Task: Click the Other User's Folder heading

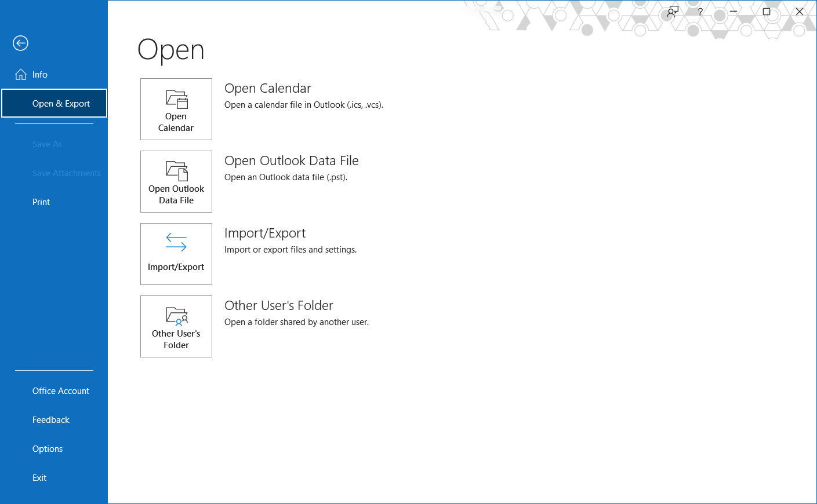Action: tap(279, 305)
